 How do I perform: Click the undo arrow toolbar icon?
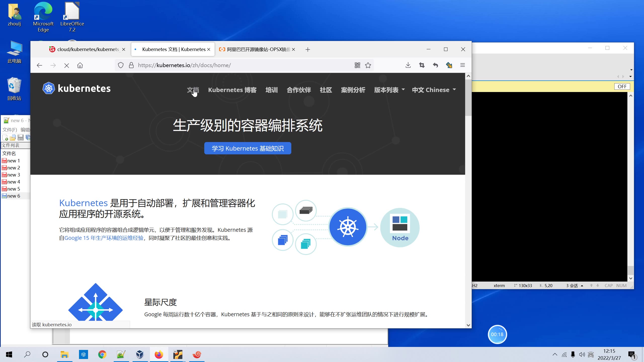435,65
